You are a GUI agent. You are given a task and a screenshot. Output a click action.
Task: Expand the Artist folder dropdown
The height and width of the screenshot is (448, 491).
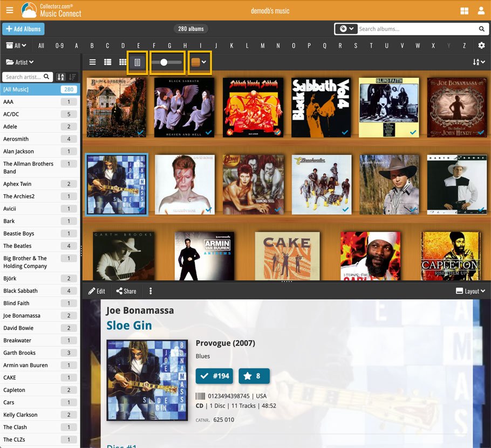19,63
